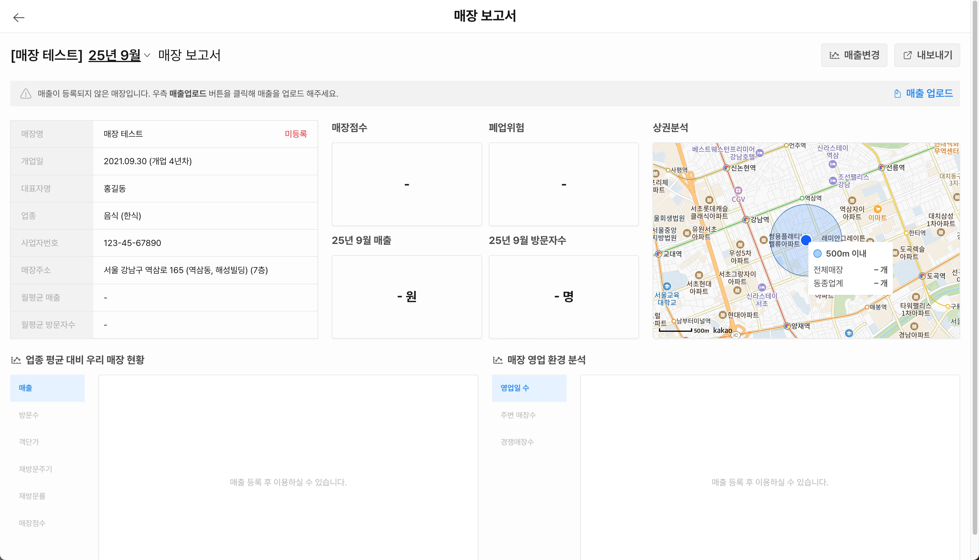The height and width of the screenshot is (560, 979).
Task: Click the vertical page scrollbar
Action: coord(975,269)
